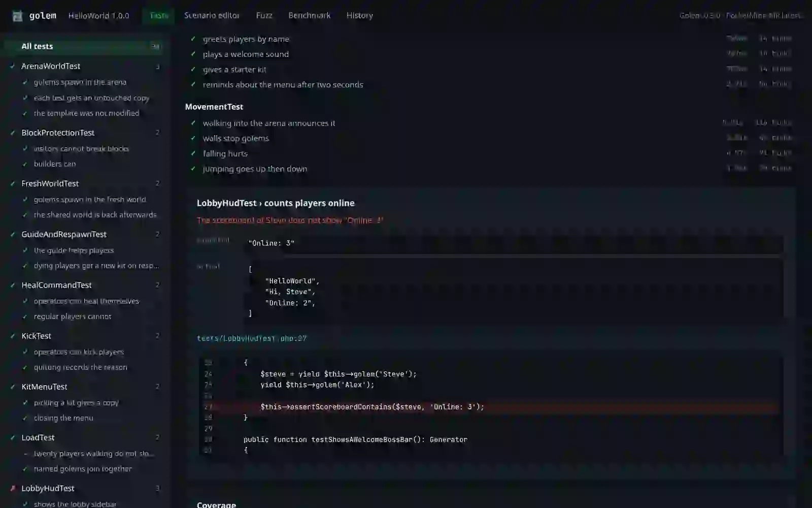Click the pass checkmark beside ArenaWorldTest
Screen dimensions: 812x508
13,66
